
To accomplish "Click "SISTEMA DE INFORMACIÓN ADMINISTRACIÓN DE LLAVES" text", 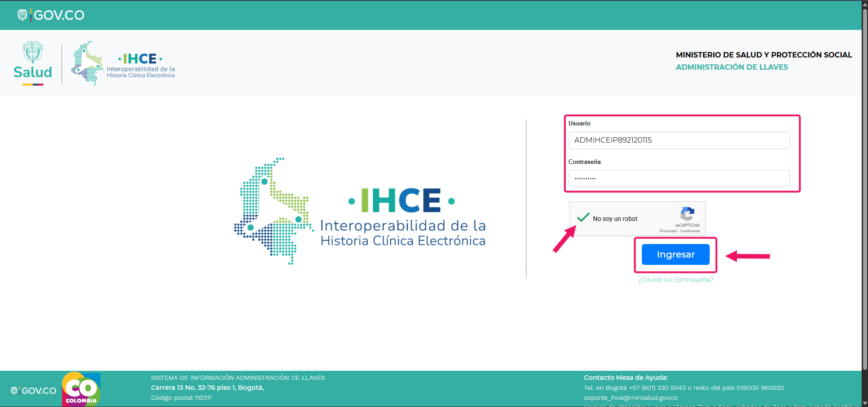I will tap(238, 378).
